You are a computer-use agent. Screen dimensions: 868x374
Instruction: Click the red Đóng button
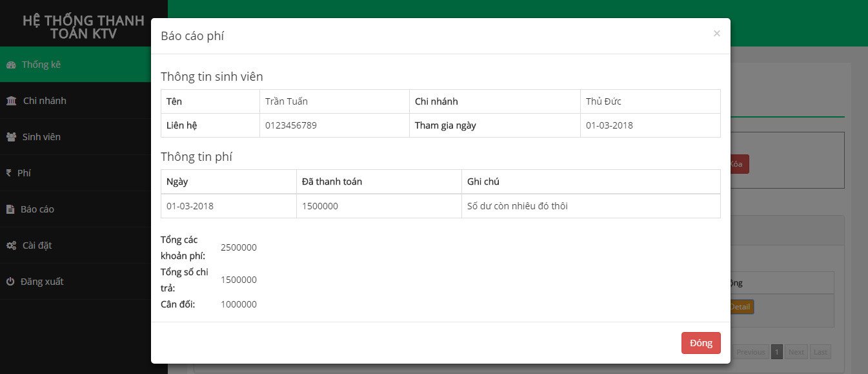[701, 343]
